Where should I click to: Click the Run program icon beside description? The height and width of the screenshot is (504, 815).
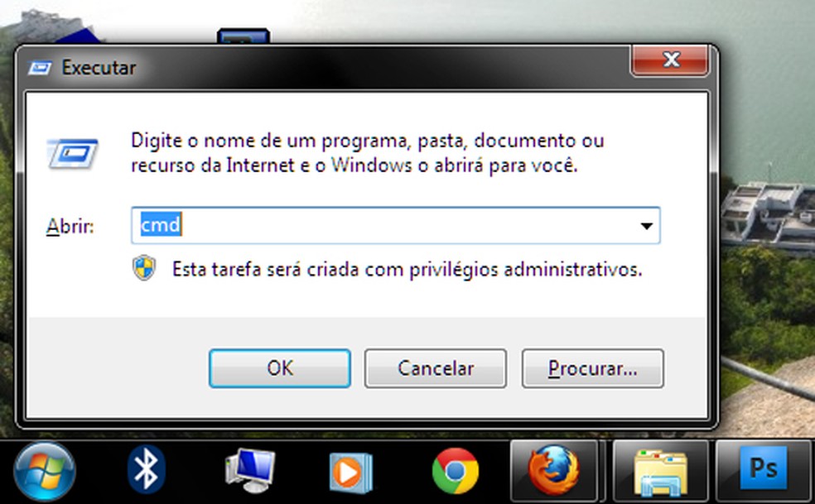click(72, 154)
